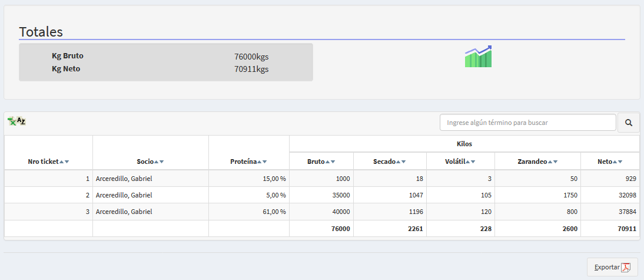The height and width of the screenshot is (280, 644).
Task: Sort by Zarandeo kilos column
Action: tap(537, 162)
